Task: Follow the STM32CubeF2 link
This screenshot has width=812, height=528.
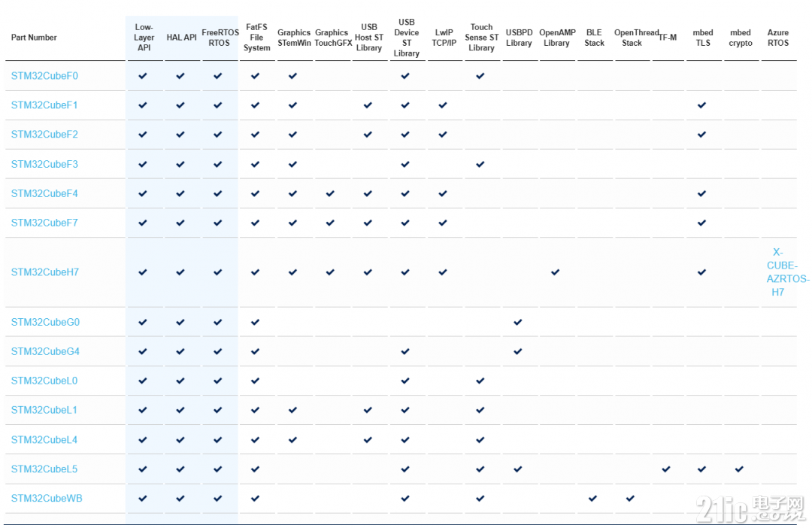Action: point(44,135)
